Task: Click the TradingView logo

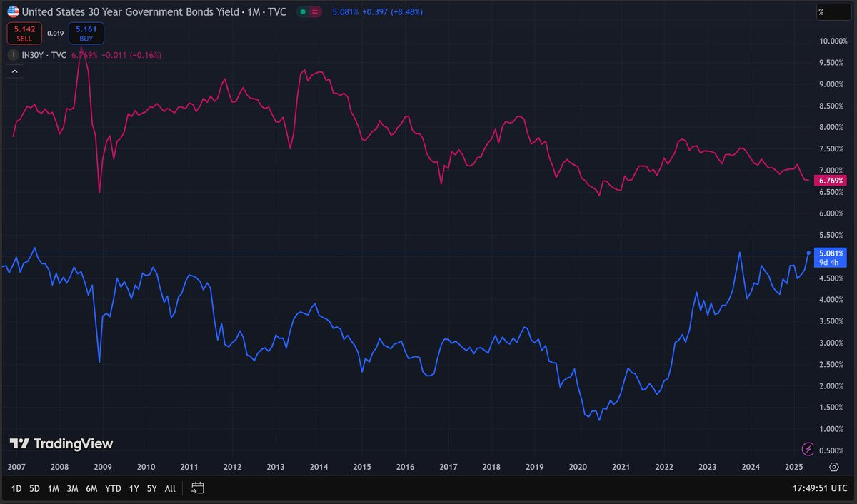Action: point(61,443)
